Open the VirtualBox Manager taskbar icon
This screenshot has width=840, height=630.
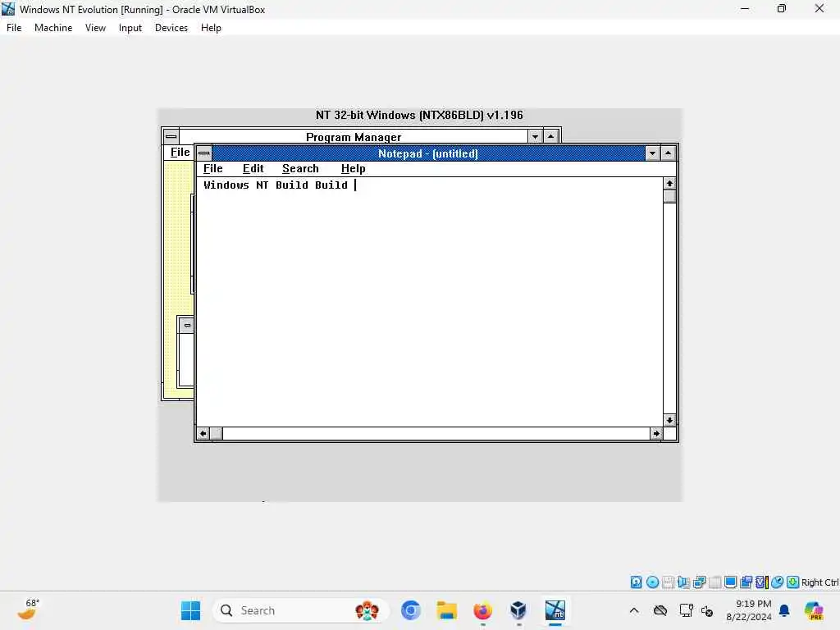(x=518, y=610)
